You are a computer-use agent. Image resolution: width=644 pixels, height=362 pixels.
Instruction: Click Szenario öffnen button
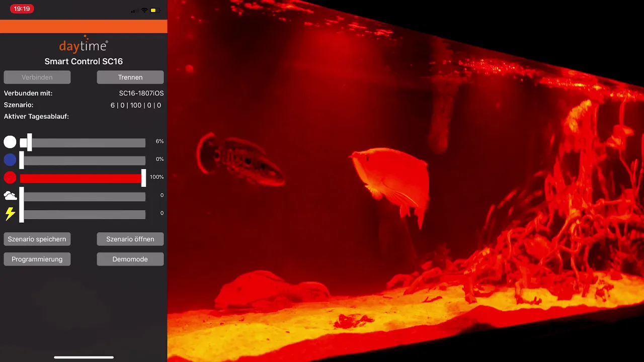130,239
